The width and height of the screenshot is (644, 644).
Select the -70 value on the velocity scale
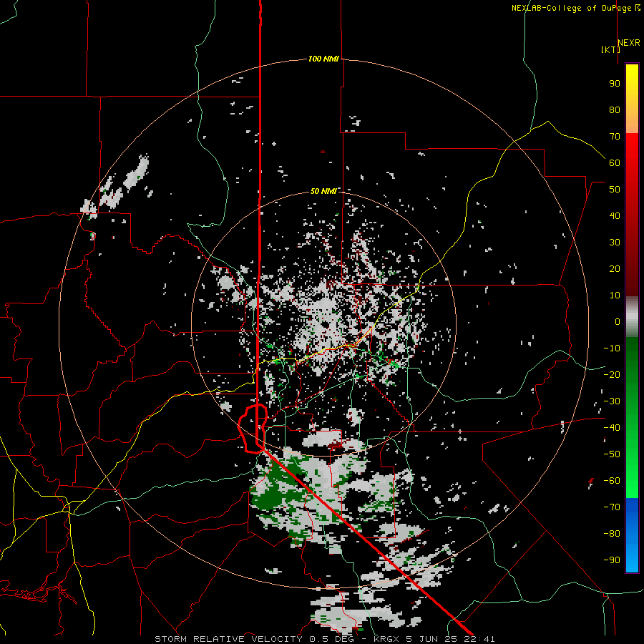click(x=612, y=507)
